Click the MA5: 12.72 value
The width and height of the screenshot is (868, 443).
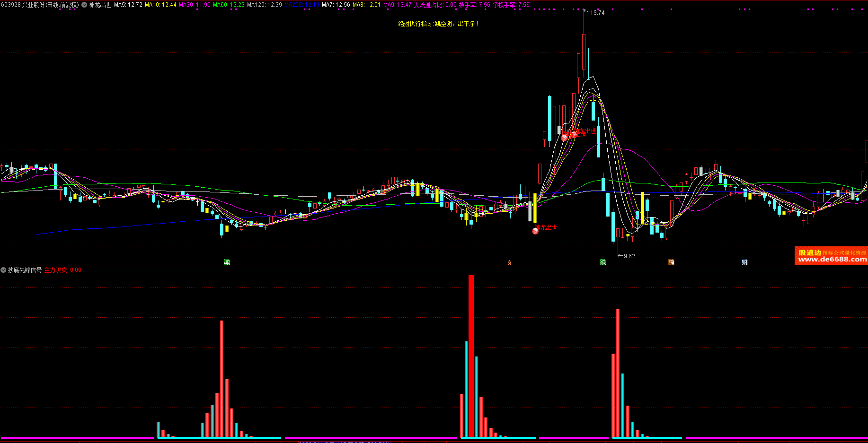128,5
